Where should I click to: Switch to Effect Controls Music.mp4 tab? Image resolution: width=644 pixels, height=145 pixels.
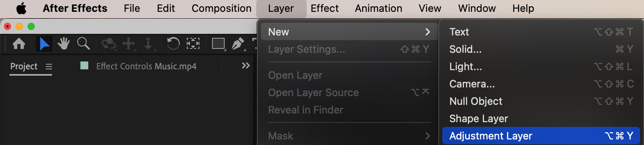click(x=146, y=66)
